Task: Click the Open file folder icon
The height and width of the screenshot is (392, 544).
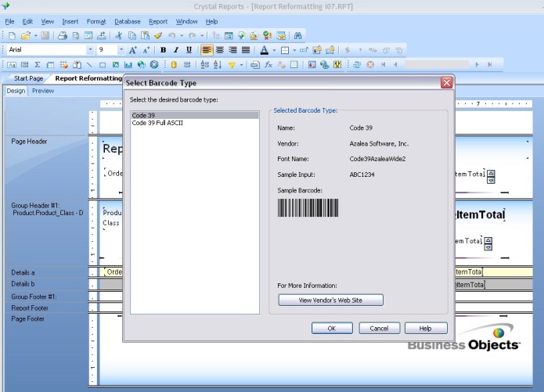Action: click(x=25, y=35)
